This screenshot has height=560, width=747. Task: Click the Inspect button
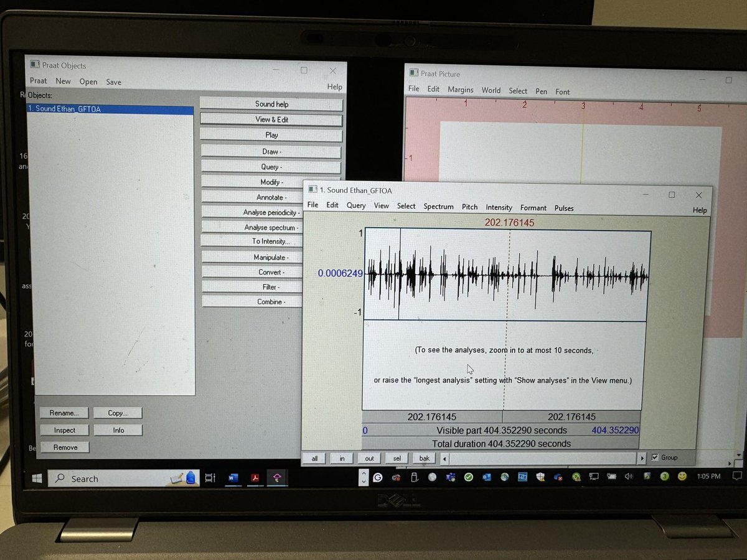(x=65, y=430)
